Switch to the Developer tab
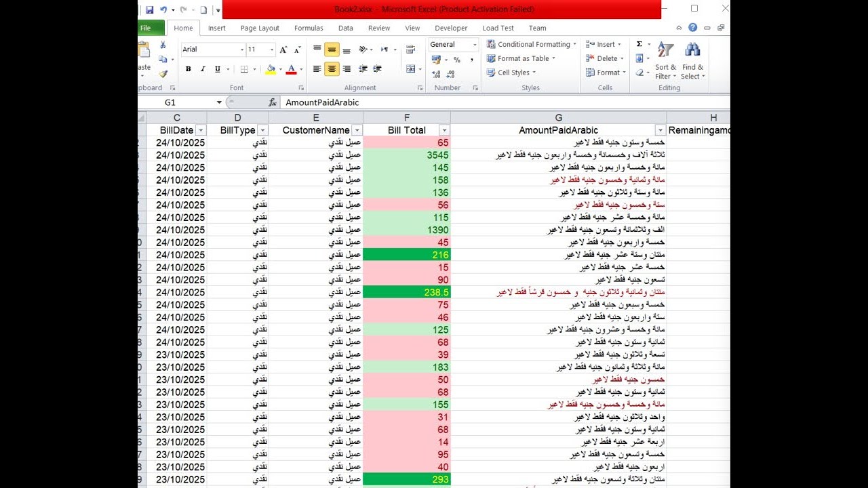The image size is (868, 488). pyautogui.click(x=451, y=28)
